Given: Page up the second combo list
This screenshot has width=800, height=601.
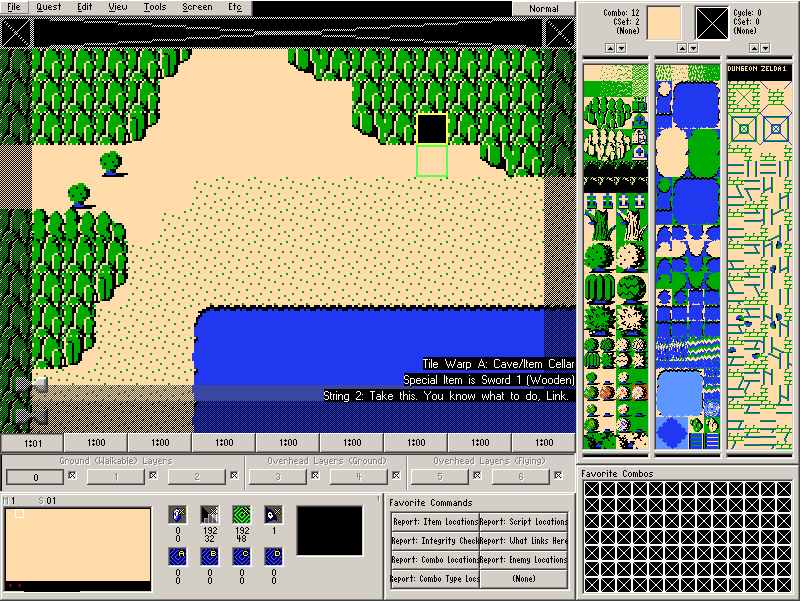Looking at the screenshot, I should click(682, 48).
